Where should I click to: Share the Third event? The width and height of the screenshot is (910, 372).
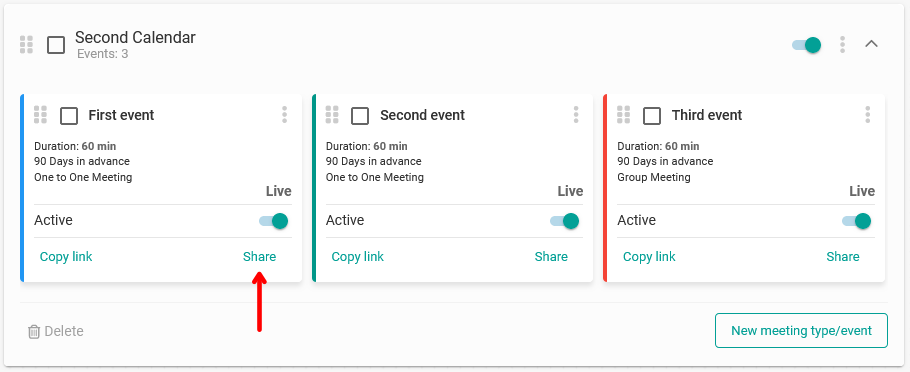pyautogui.click(x=843, y=257)
